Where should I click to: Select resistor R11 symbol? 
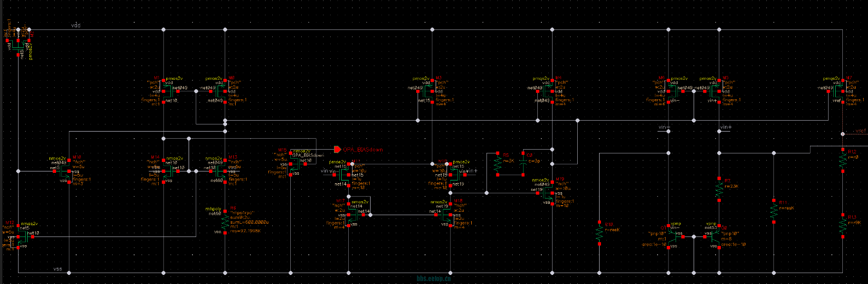(773, 211)
